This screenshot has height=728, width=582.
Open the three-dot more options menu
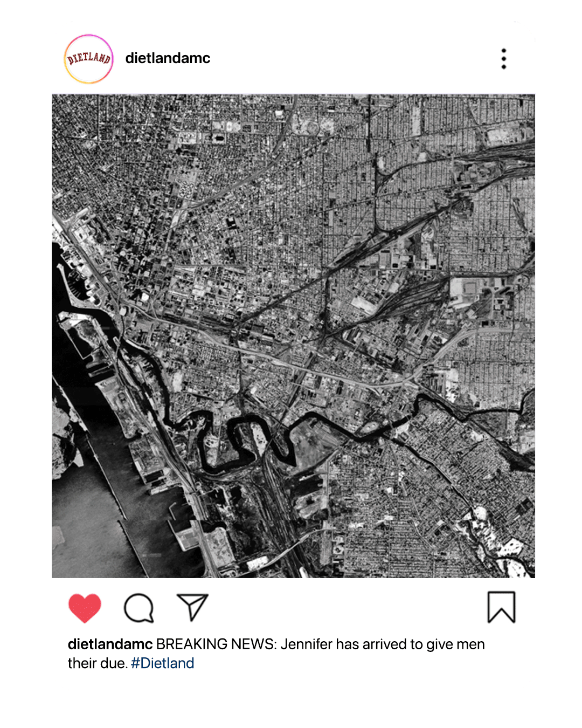tap(504, 59)
